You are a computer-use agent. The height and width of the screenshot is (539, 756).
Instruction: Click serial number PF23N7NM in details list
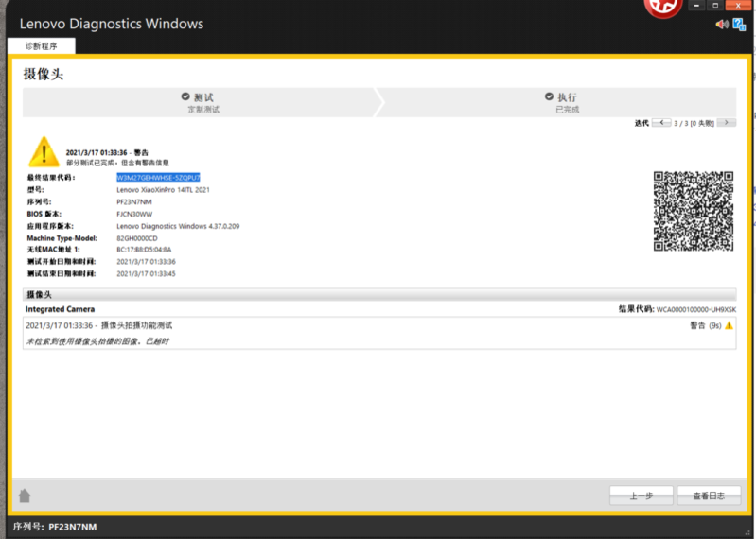coord(134,201)
